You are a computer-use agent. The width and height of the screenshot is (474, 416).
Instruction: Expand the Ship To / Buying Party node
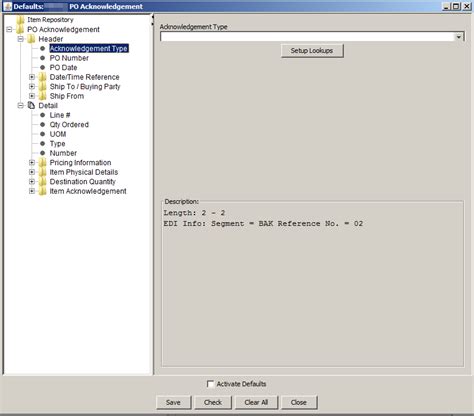(x=32, y=87)
